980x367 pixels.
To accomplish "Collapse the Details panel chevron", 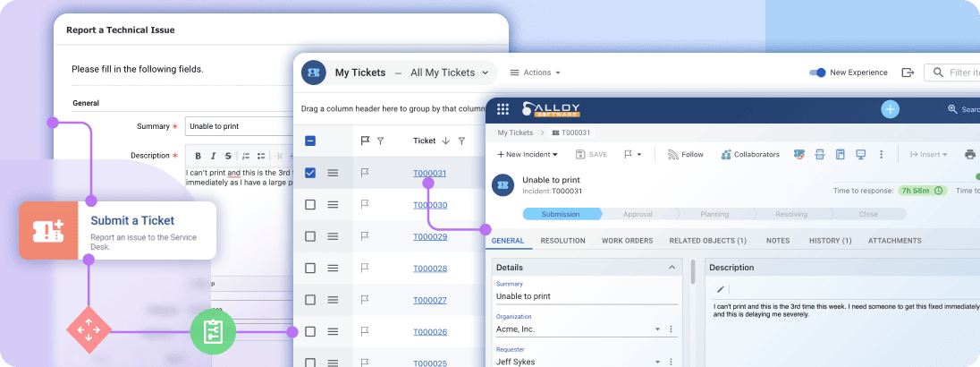I will (672, 268).
